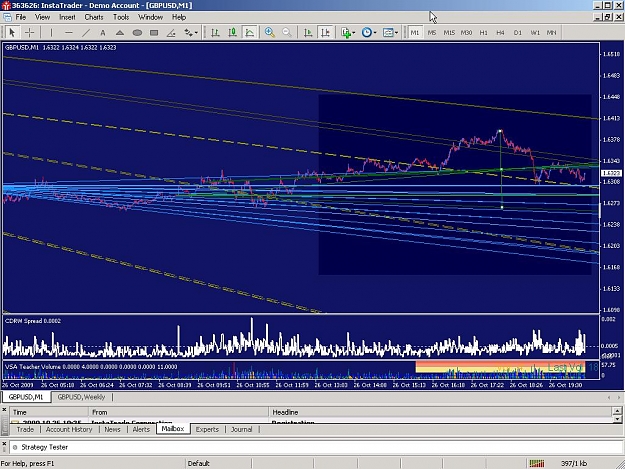
Task: Click the current price label 1.6323
Action: pyautogui.click(x=610, y=173)
